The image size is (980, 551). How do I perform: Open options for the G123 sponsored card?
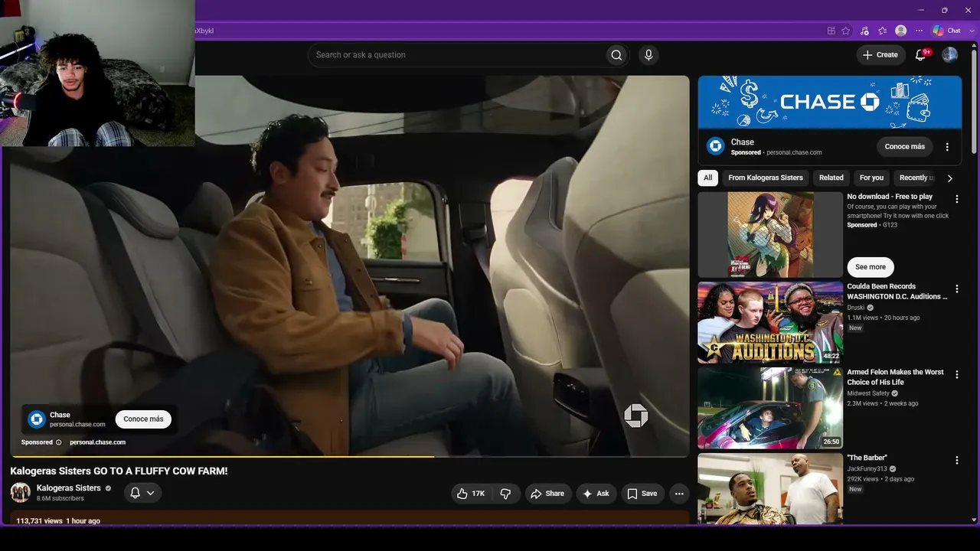click(x=956, y=199)
